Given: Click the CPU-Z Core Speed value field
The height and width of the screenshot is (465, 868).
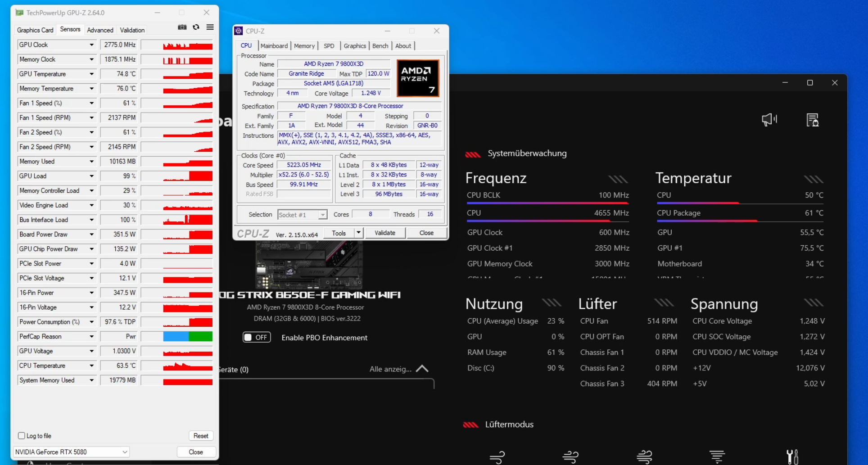Looking at the screenshot, I should tap(304, 165).
